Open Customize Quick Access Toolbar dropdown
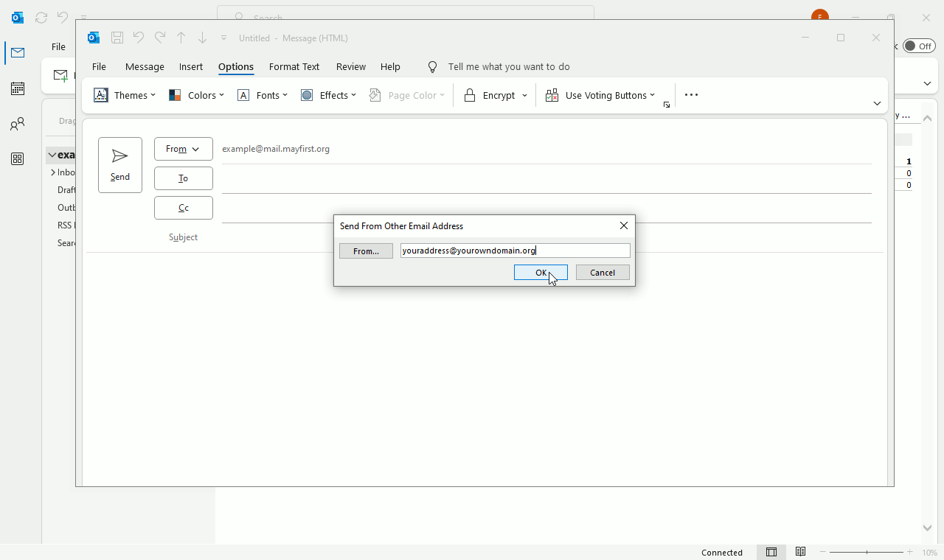The image size is (944, 560). coord(223,38)
